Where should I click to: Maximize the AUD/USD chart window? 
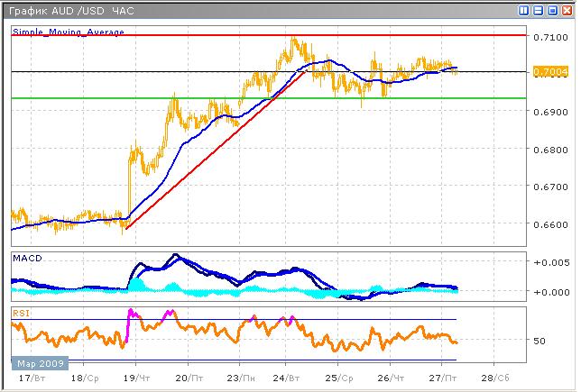[x=552, y=11]
